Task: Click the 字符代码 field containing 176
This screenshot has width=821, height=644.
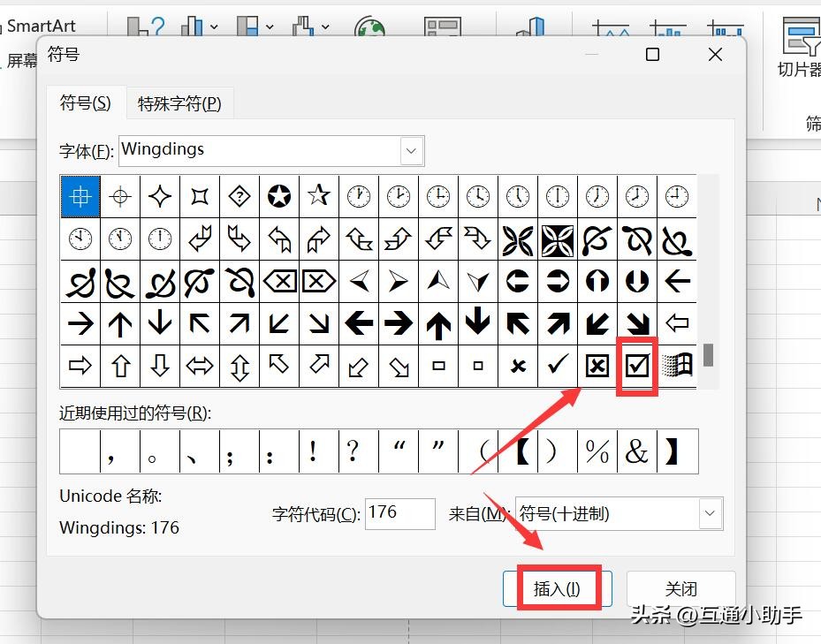Action: coord(400,513)
